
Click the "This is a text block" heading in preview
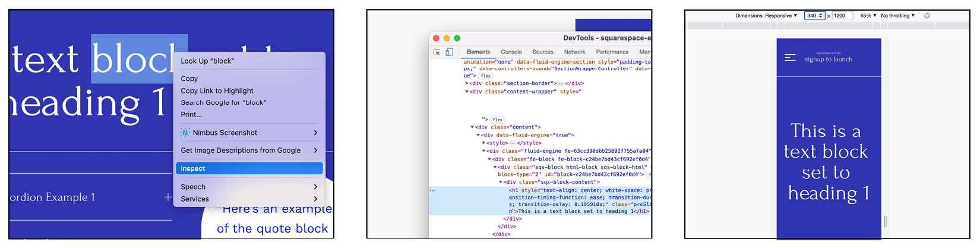pyautogui.click(x=826, y=162)
